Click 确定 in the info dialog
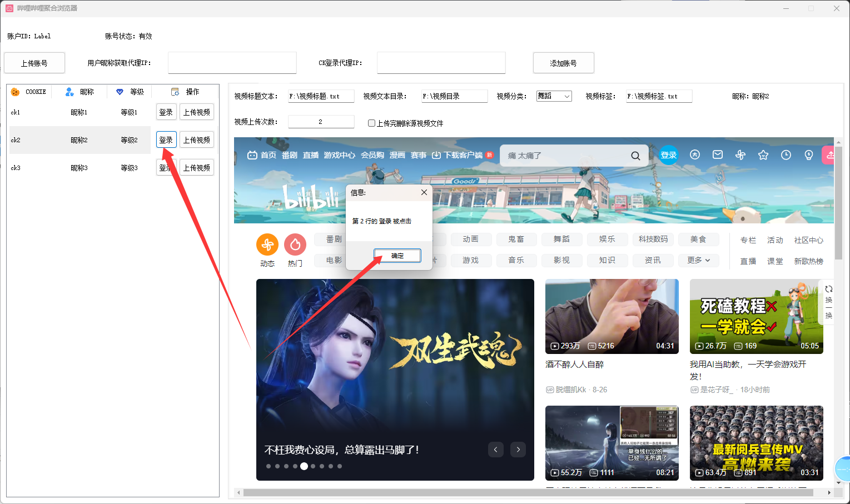 (397, 256)
